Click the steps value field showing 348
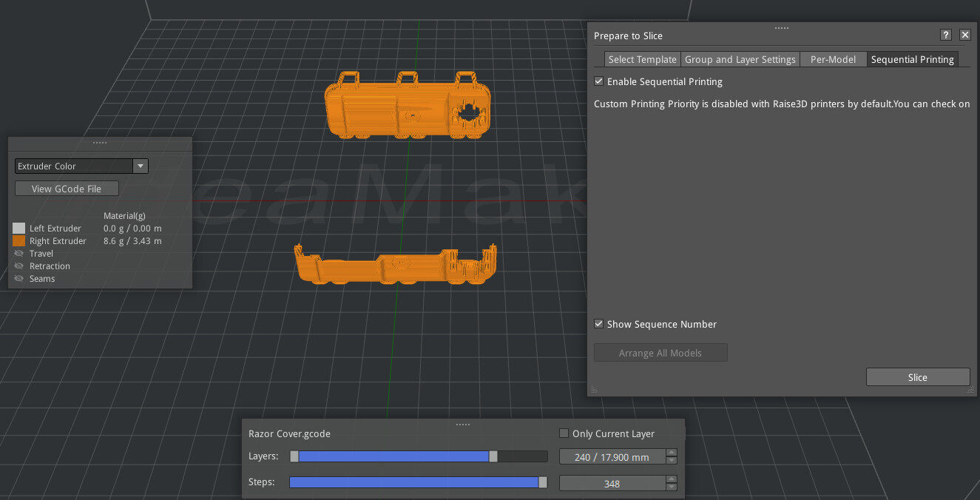Image resolution: width=980 pixels, height=500 pixels. [x=612, y=483]
